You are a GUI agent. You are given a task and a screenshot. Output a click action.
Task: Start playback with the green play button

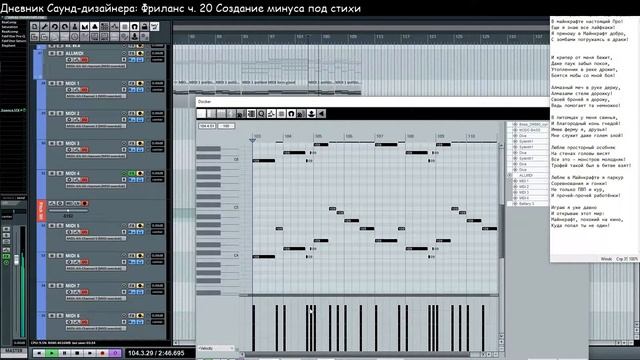click(x=52, y=353)
